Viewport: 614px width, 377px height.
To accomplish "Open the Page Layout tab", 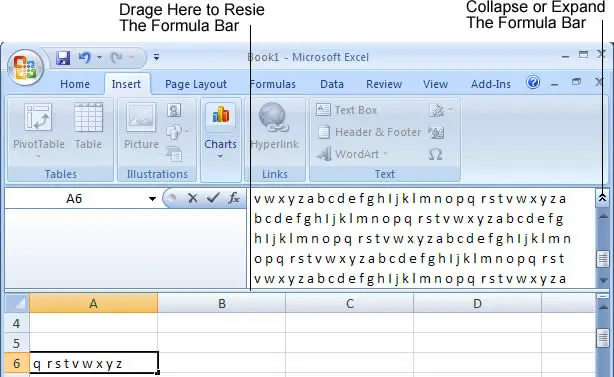I will coord(196,84).
